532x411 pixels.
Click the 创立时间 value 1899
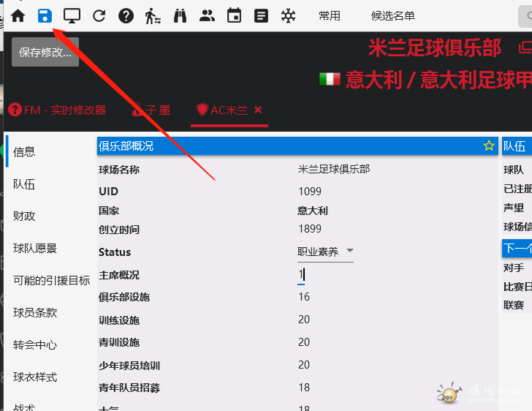coord(310,229)
